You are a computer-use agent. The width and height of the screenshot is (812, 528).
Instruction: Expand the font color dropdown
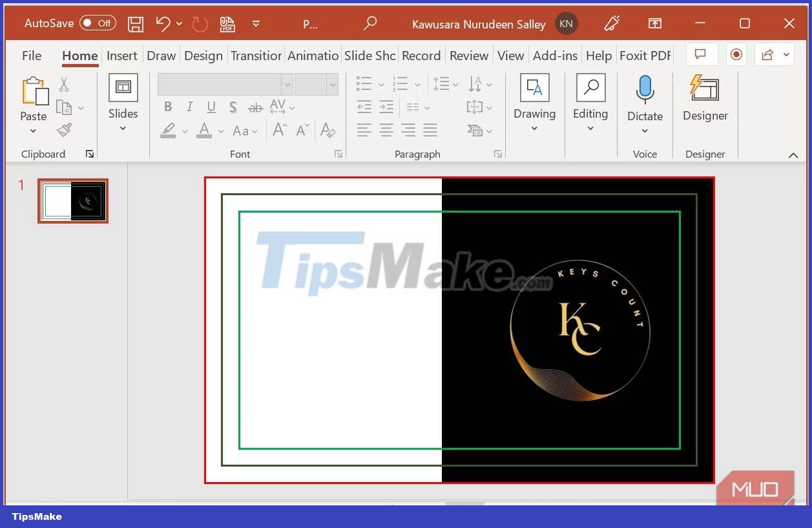tap(220, 131)
